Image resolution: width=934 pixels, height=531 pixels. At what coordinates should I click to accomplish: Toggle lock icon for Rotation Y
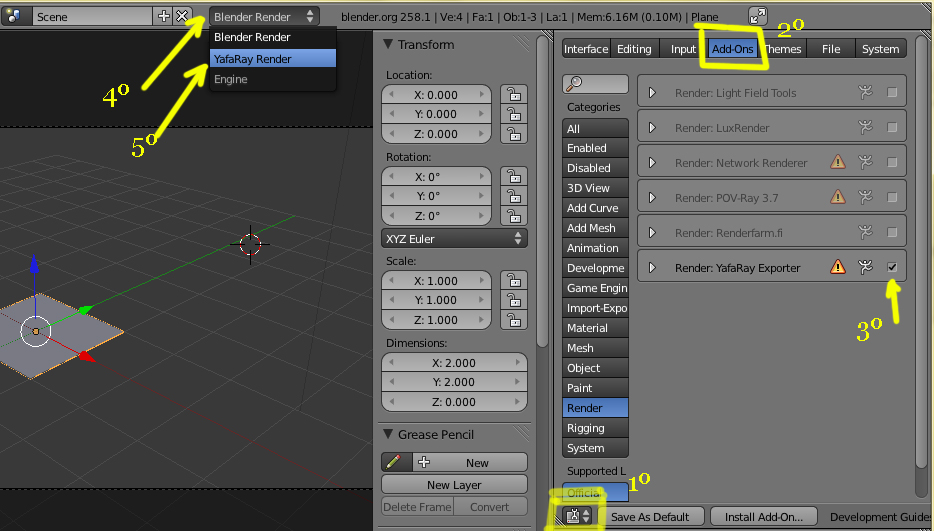(x=513, y=195)
